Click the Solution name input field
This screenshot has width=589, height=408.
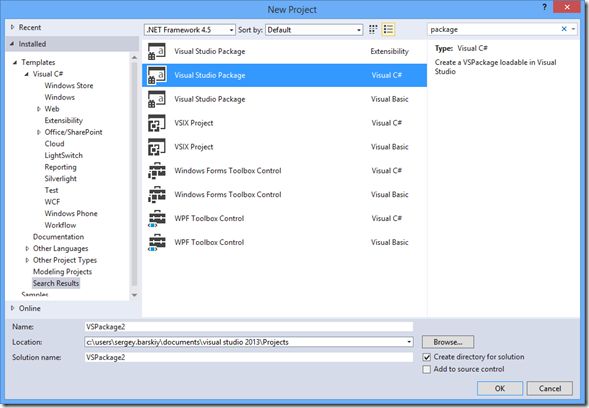coord(249,357)
